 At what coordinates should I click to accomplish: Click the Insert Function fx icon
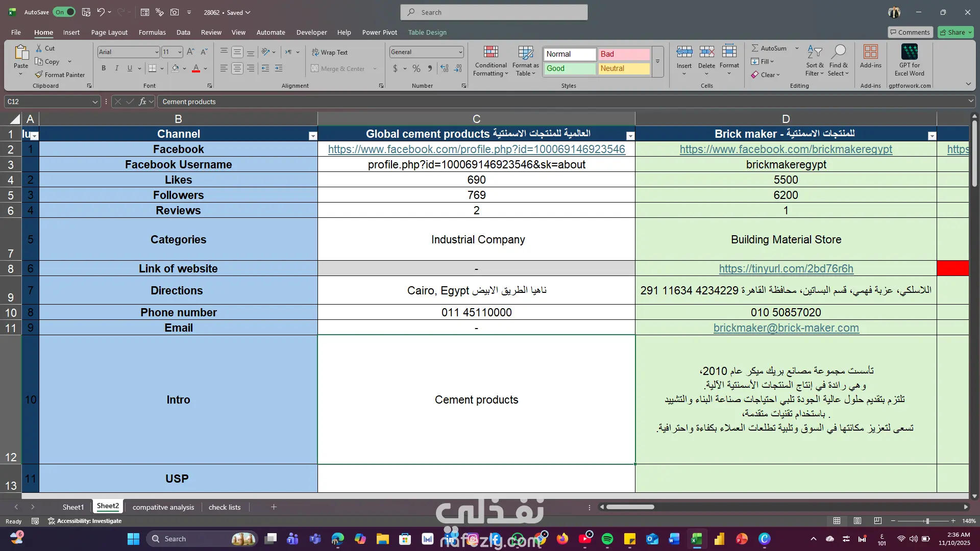point(142,102)
